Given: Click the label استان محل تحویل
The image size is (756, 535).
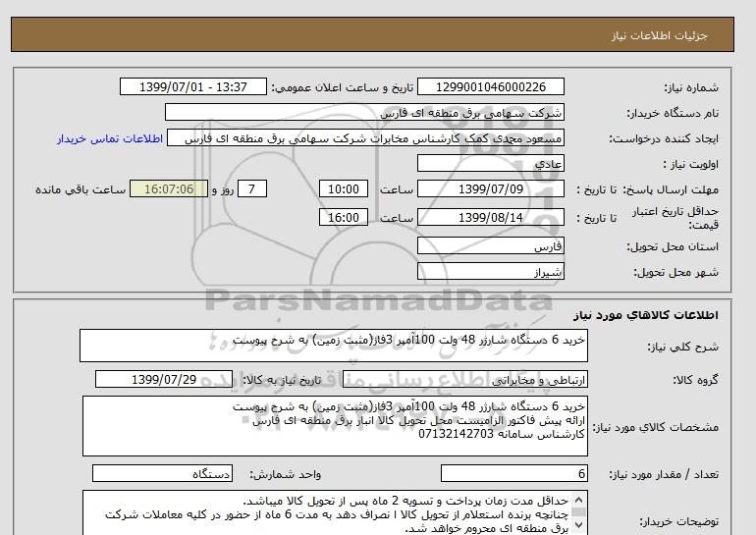Looking at the screenshot, I should point(673,246).
